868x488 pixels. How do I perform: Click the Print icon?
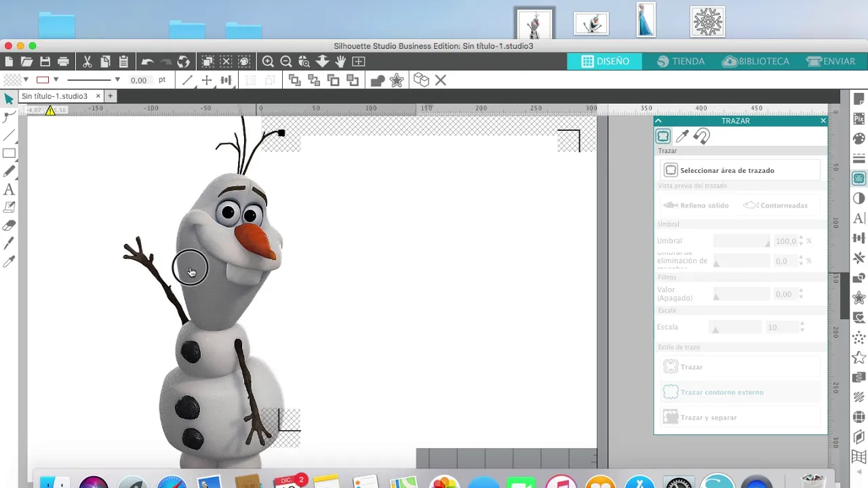pos(63,62)
